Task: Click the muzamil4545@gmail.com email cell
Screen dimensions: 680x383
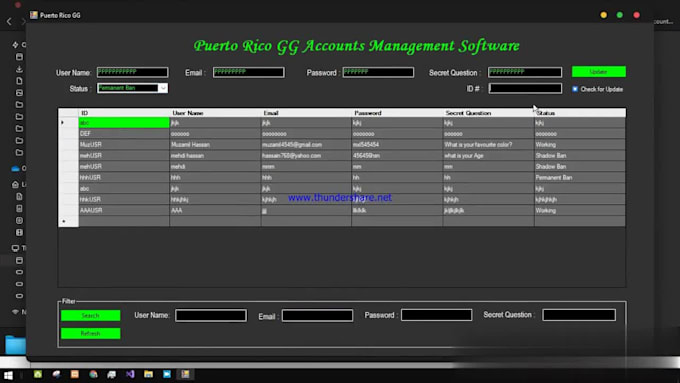Action: click(306, 144)
